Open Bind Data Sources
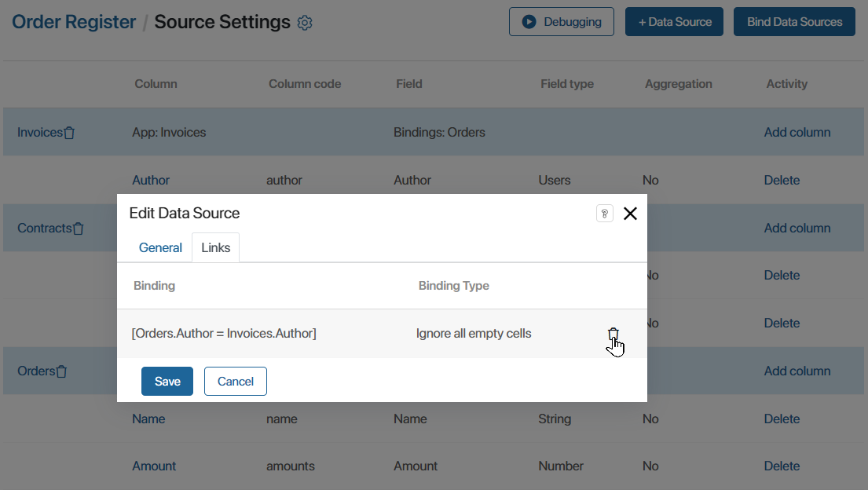This screenshot has height=490, width=868. tap(794, 21)
